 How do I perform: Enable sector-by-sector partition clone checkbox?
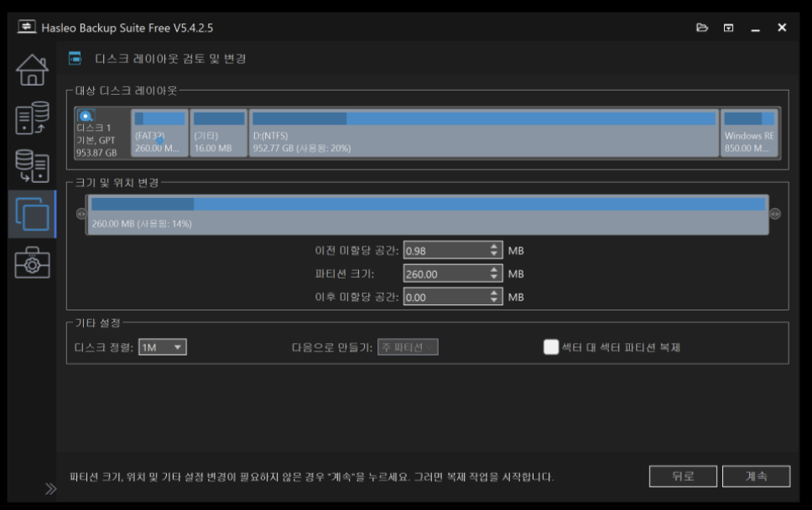(551, 347)
